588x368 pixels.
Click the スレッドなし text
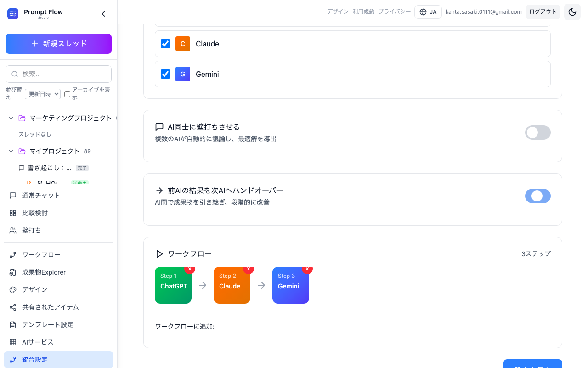35,134
